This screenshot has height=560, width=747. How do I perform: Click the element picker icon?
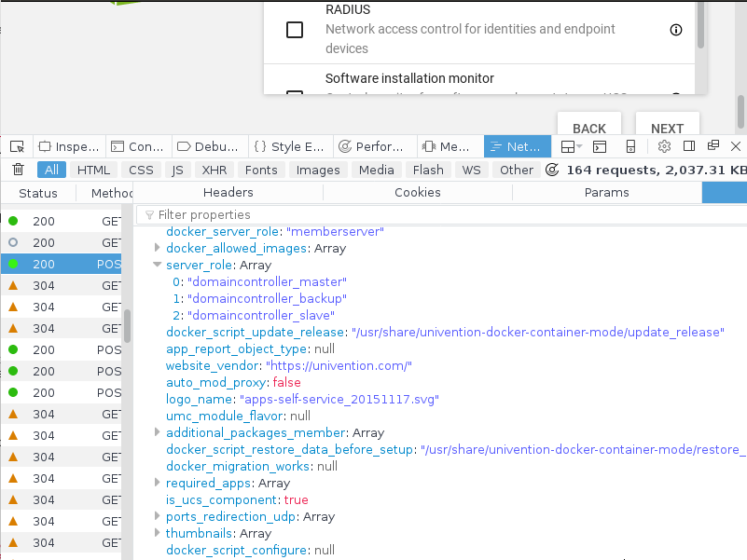point(17,146)
